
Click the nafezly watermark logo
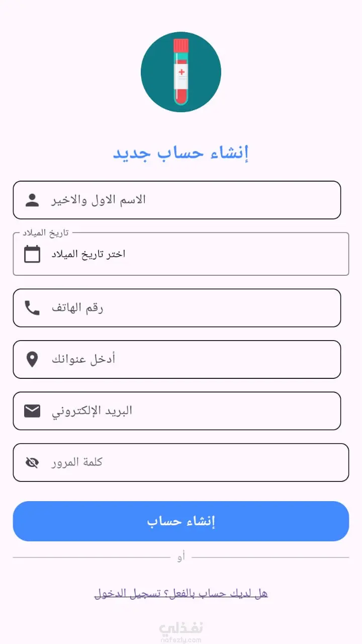pos(181,632)
